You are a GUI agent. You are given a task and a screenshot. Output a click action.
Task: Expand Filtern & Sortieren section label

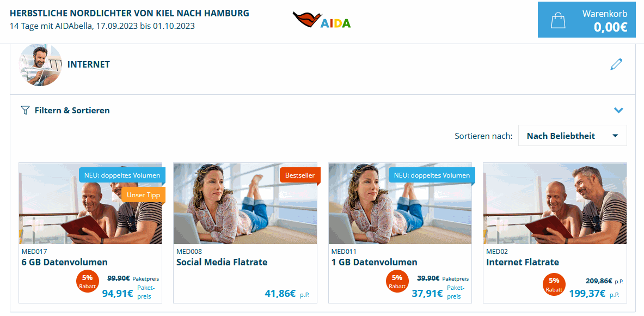pyautogui.click(x=72, y=110)
